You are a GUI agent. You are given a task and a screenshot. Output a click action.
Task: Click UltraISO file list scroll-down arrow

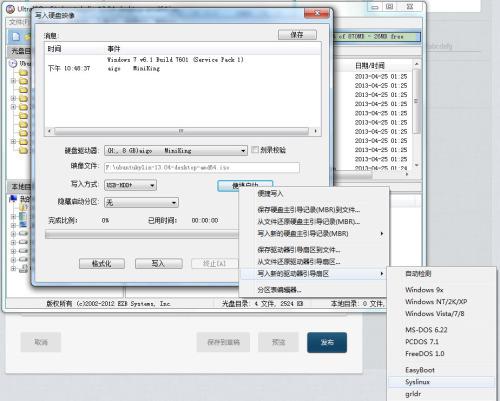point(416,165)
